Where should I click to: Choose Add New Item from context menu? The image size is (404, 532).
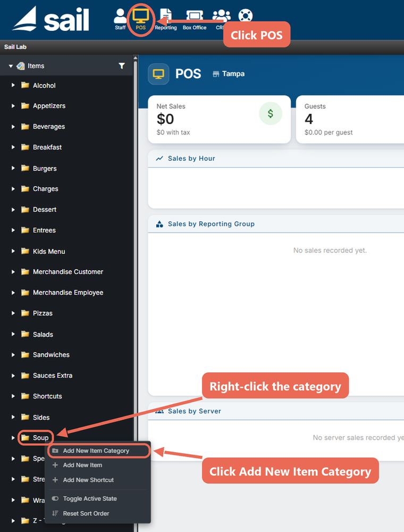(x=98, y=465)
